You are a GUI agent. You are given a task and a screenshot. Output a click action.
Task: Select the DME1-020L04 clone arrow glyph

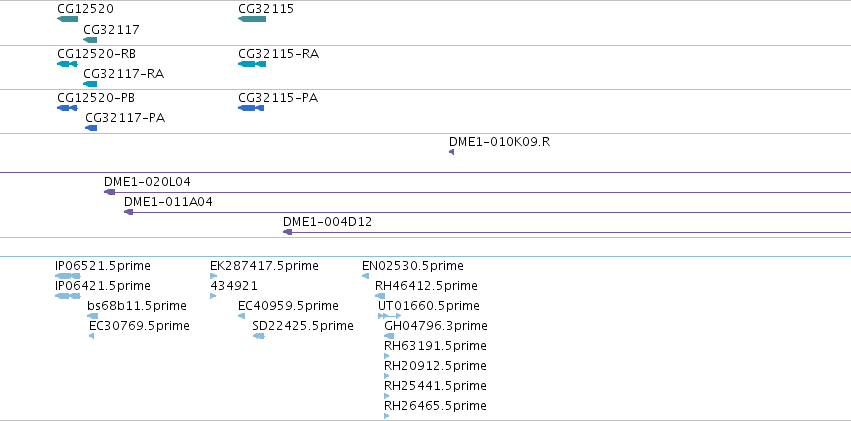110,192
